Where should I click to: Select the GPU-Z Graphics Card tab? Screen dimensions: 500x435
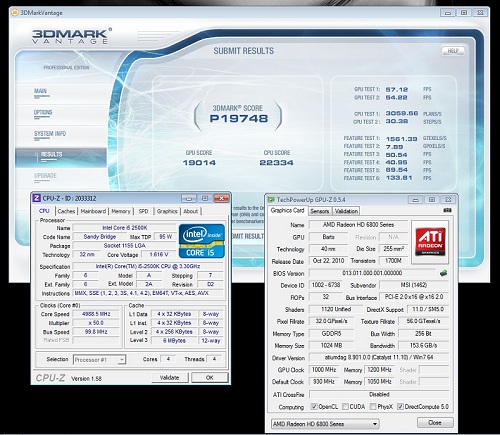click(x=287, y=210)
